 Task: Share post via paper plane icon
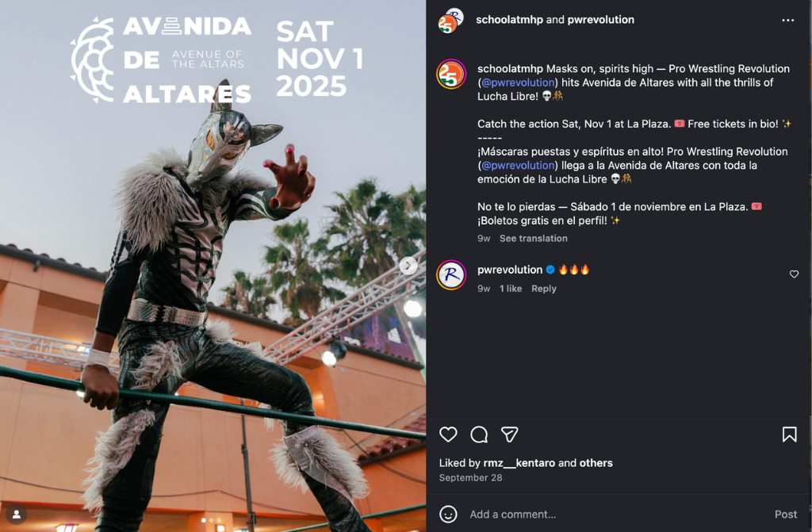510,434
